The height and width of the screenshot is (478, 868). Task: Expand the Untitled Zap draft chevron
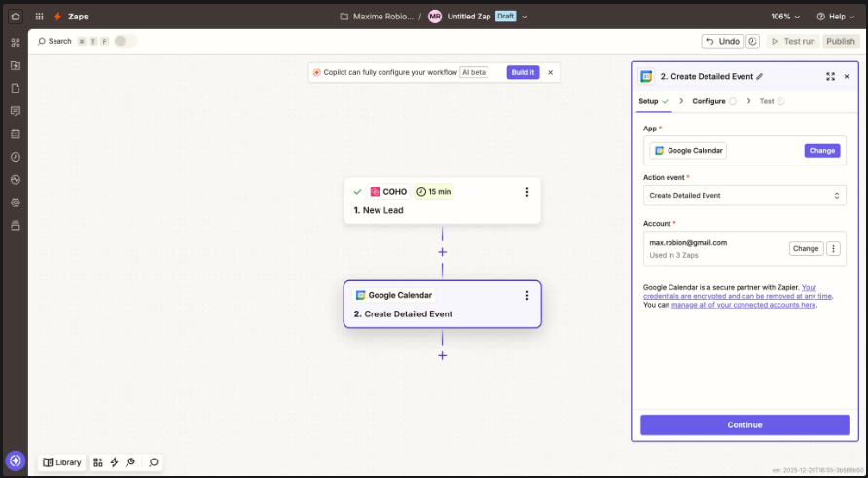(525, 17)
